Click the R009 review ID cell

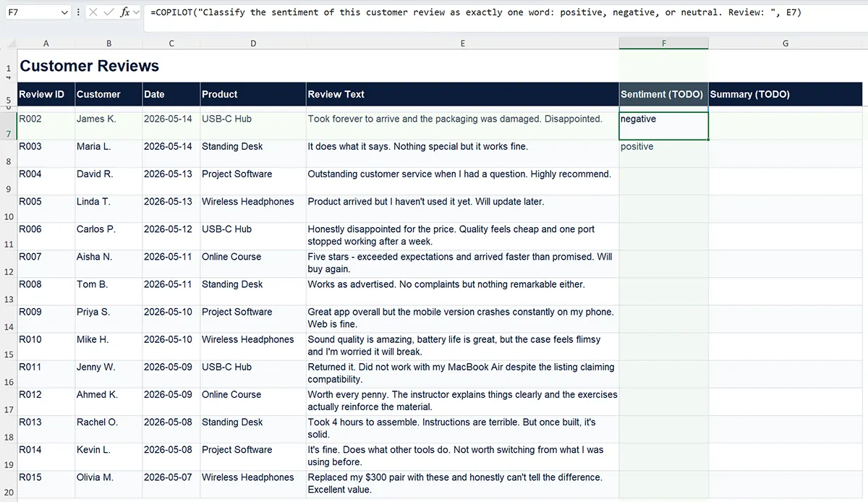[46, 319]
